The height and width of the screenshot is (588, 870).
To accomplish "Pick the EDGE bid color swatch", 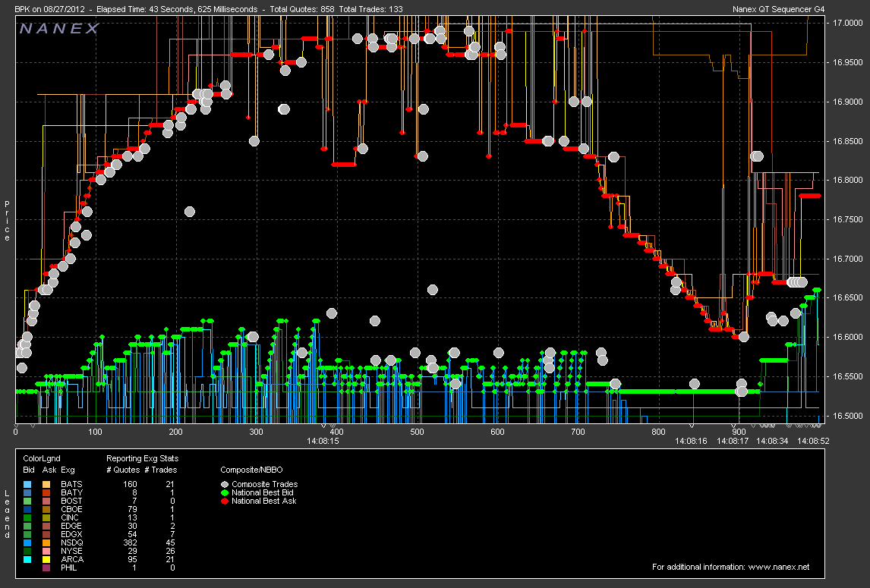I will click(x=28, y=526).
